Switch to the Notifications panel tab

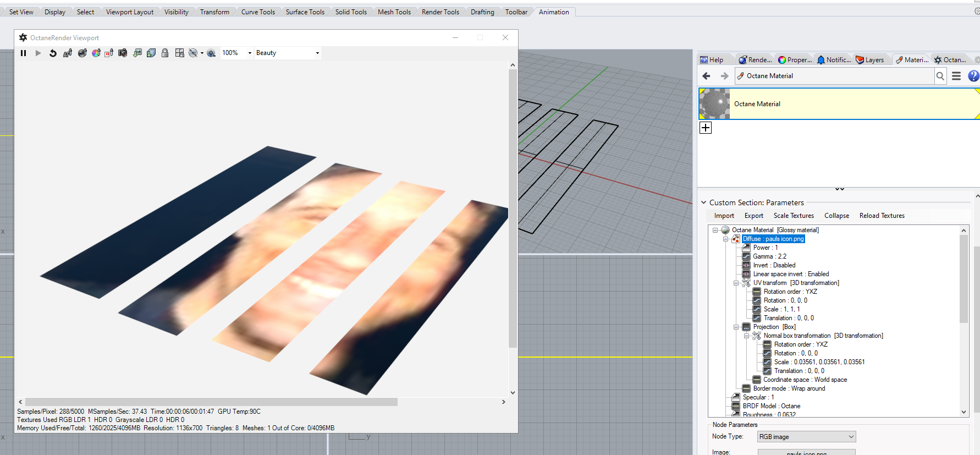click(x=834, y=60)
